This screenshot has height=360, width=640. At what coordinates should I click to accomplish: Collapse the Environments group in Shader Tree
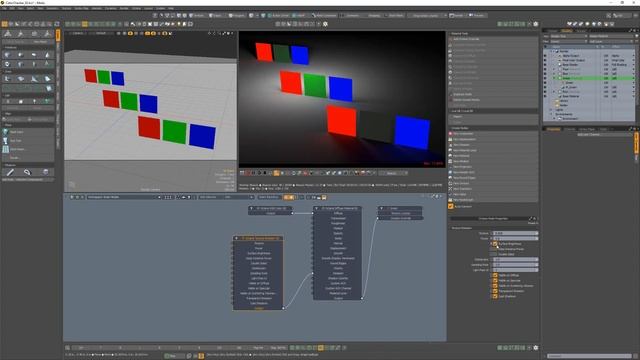pos(552,114)
